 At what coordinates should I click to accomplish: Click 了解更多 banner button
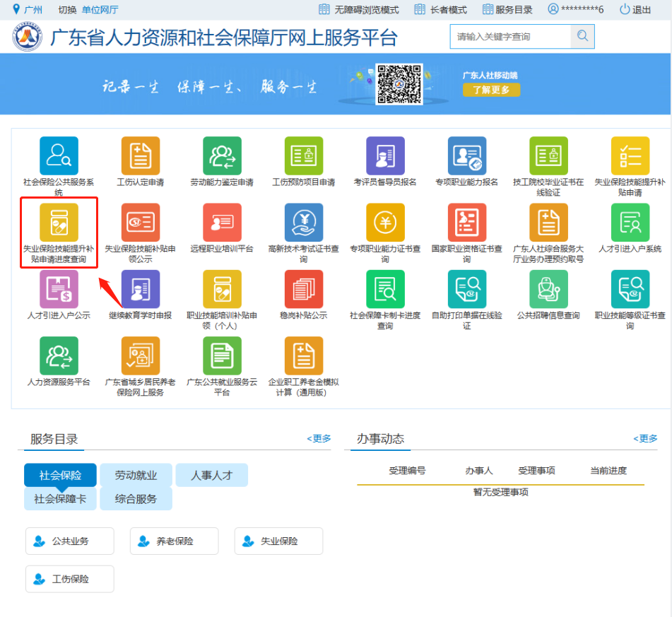(x=491, y=90)
